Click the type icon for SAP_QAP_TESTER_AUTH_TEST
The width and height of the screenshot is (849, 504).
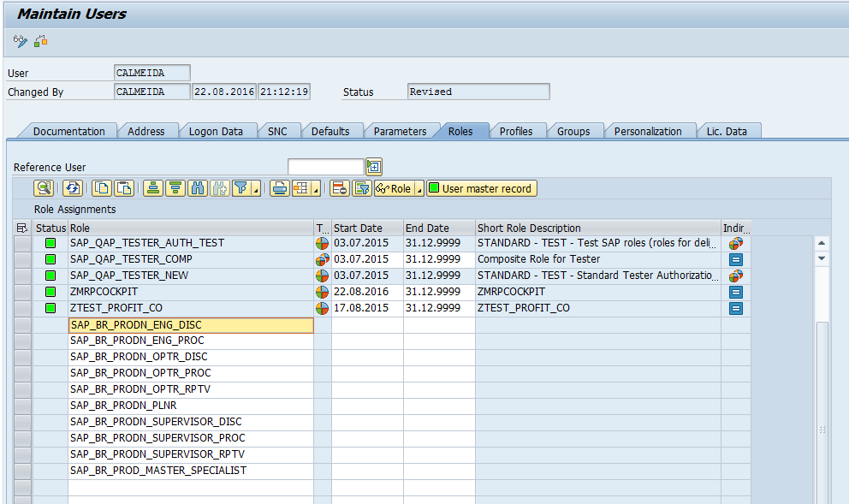(322, 243)
